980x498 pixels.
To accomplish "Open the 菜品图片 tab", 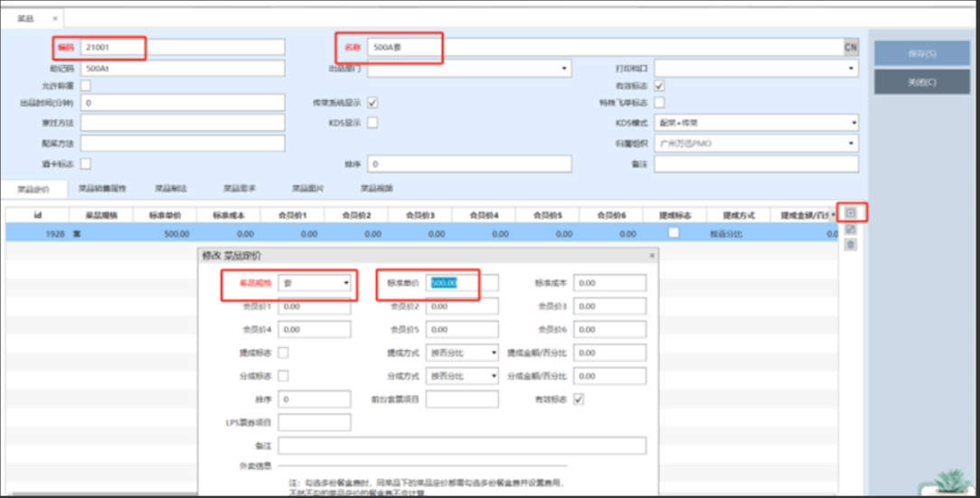I will [x=307, y=189].
